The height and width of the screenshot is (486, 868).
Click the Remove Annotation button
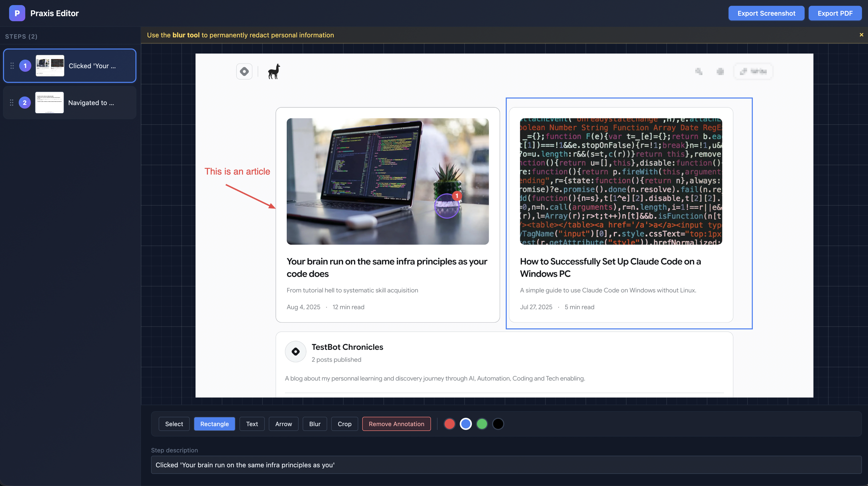pyautogui.click(x=396, y=424)
